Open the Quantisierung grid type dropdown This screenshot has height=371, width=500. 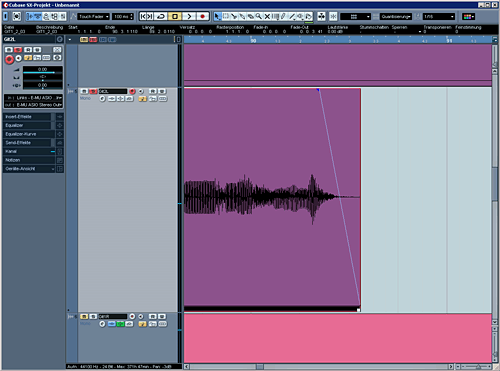pyautogui.click(x=396, y=16)
